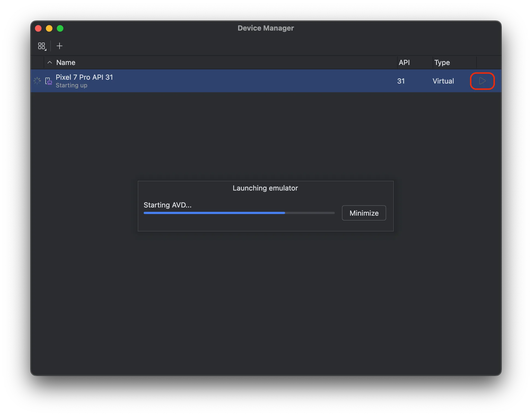This screenshot has height=416, width=532.
Task: Click the virtual device icon beside Pixel 7 Pro
Action: [x=49, y=81]
